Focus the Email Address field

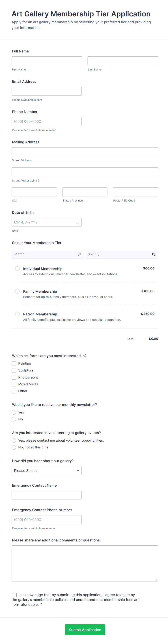(x=47, y=91)
